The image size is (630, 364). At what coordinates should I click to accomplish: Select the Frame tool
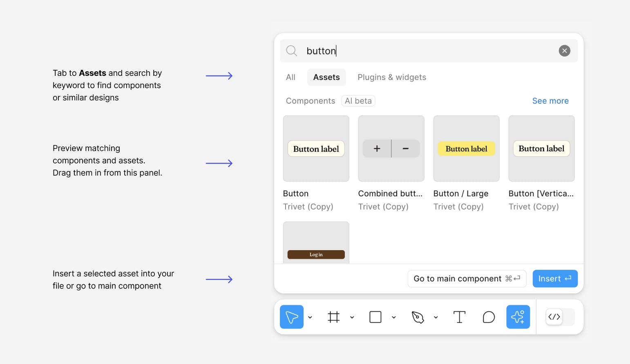point(334,317)
